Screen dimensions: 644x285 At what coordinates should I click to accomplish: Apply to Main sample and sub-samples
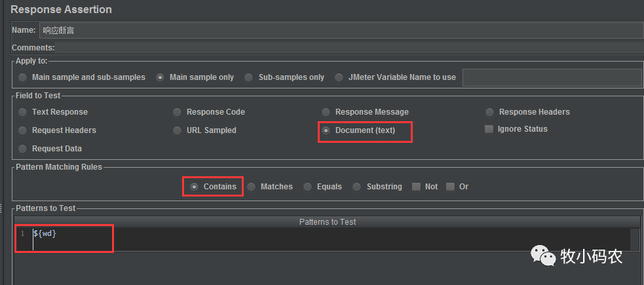pyautogui.click(x=24, y=77)
